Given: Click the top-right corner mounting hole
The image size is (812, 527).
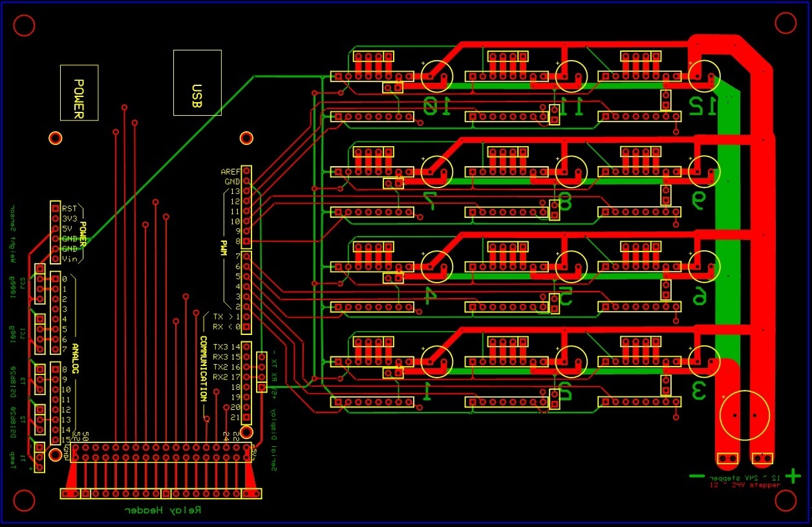Looking at the screenshot, I should (x=785, y=23).
